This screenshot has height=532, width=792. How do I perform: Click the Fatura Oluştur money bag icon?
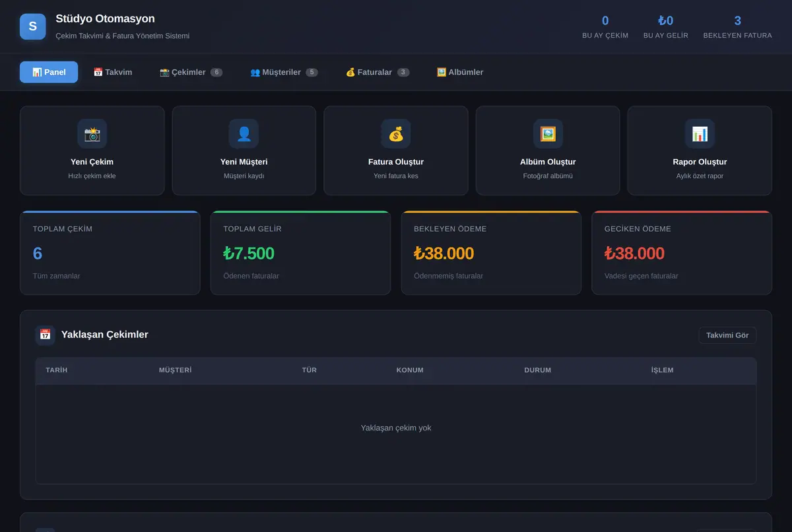[396, 134]
